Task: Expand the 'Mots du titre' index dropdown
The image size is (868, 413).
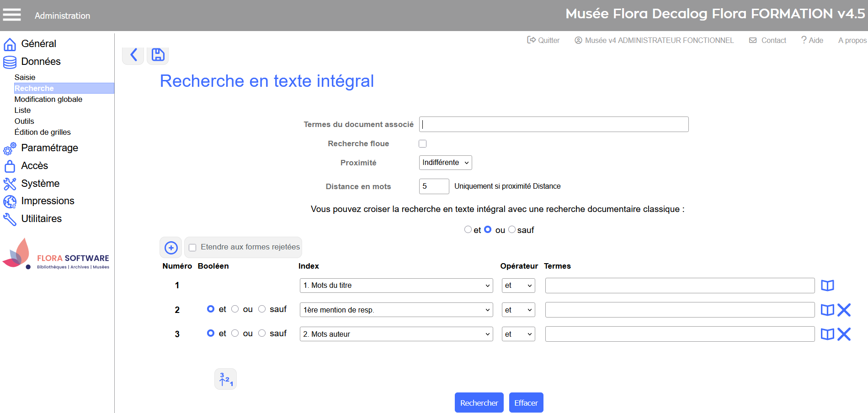Action: pos(396,286)
